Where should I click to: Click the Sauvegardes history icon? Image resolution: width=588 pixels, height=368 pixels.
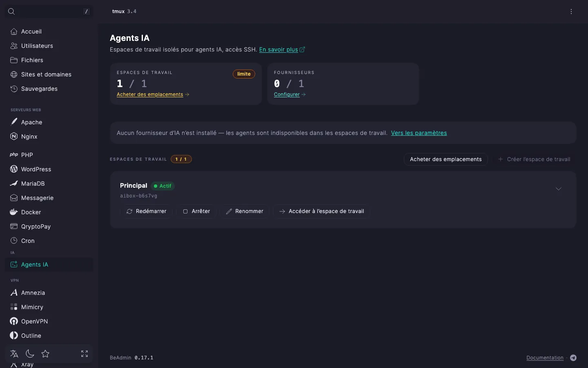coord(14,89)
